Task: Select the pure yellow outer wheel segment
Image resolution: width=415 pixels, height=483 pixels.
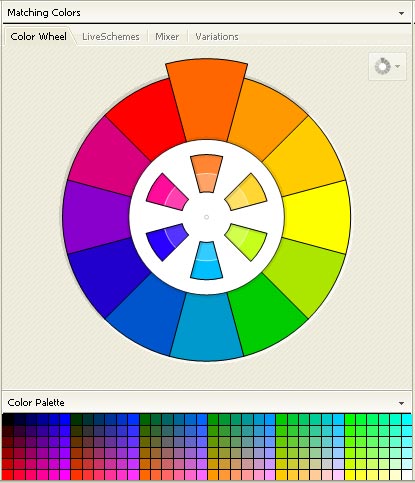Action: 318,217
